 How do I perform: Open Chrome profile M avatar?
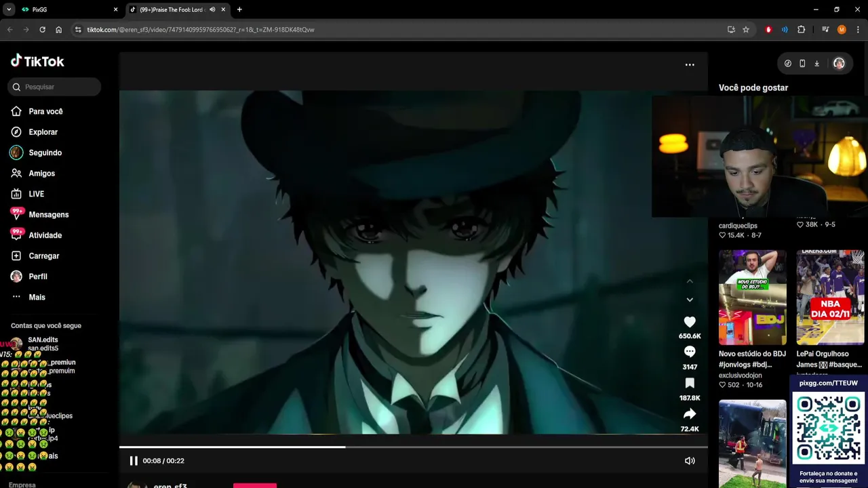pos(842,30)
